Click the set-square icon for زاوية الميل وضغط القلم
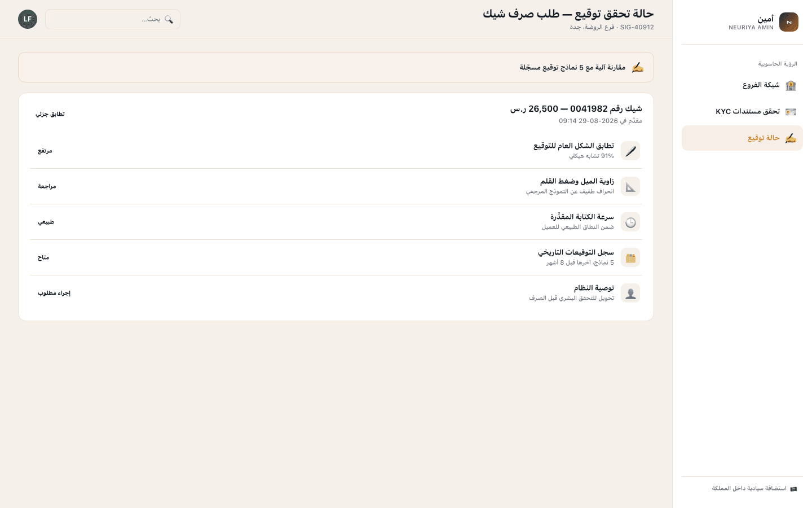 [630, 186]
